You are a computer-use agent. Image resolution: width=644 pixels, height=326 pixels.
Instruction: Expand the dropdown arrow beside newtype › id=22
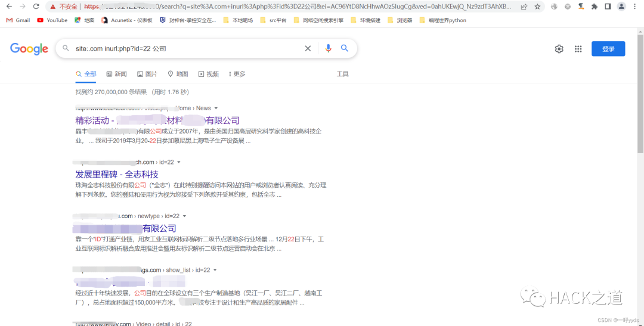[x=185, y=216]
